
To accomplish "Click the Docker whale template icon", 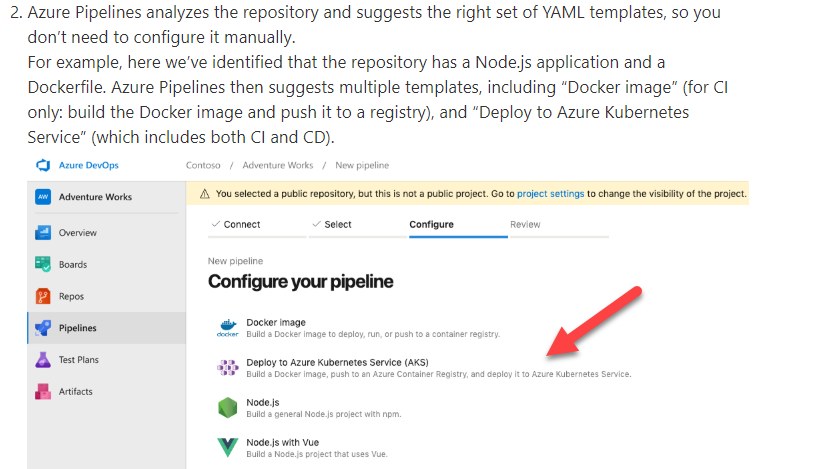I will click(x=227, y=327).
